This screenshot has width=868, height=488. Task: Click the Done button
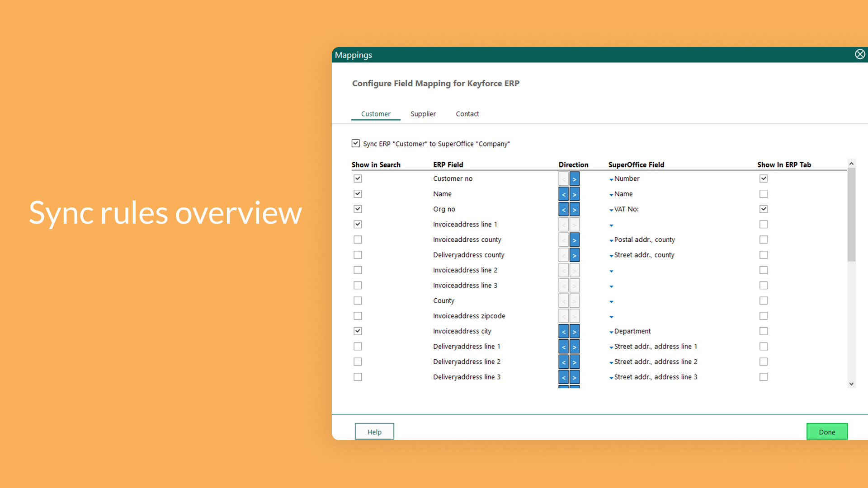click(x=827, y=432)
